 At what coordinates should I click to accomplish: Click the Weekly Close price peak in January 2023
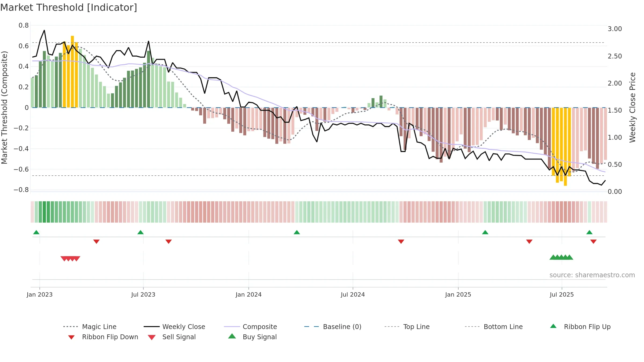tap(44, 30)
